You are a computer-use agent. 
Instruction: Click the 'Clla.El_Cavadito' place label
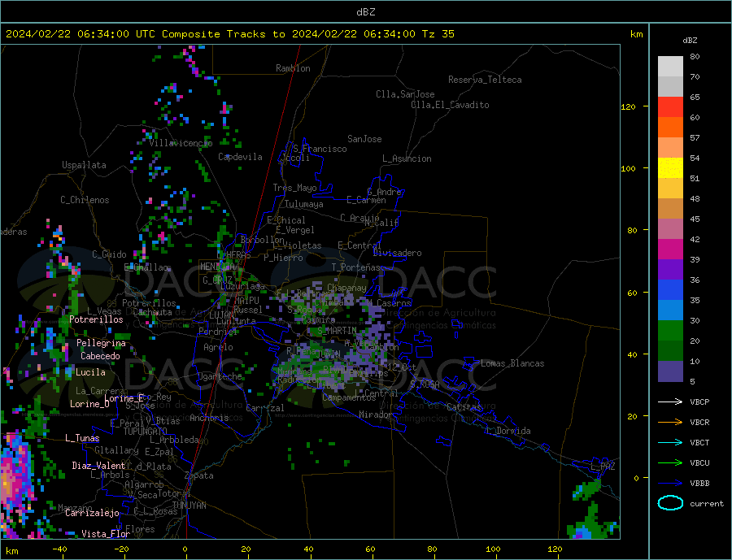pyautogui.click(x=450, y=105)
